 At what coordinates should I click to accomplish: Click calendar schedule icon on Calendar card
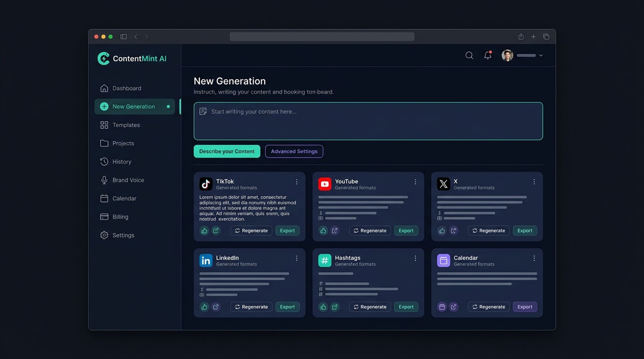[442, 307]
